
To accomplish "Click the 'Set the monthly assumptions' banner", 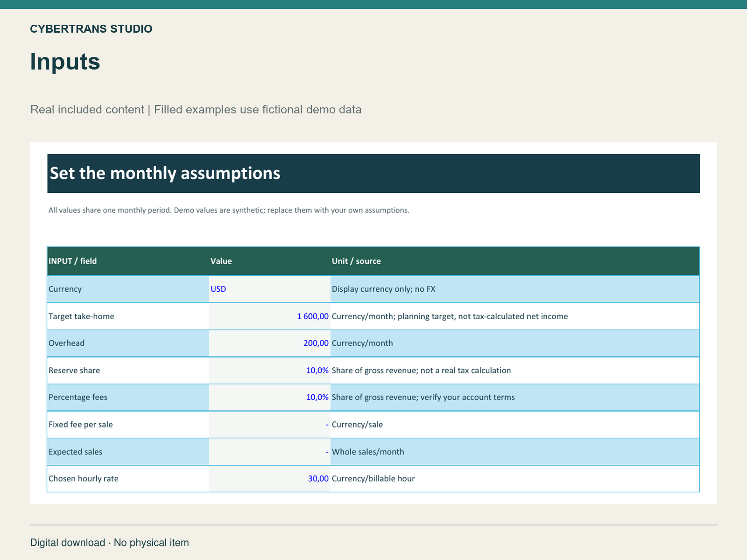I will pyautogui.click(x=373, y=173).
